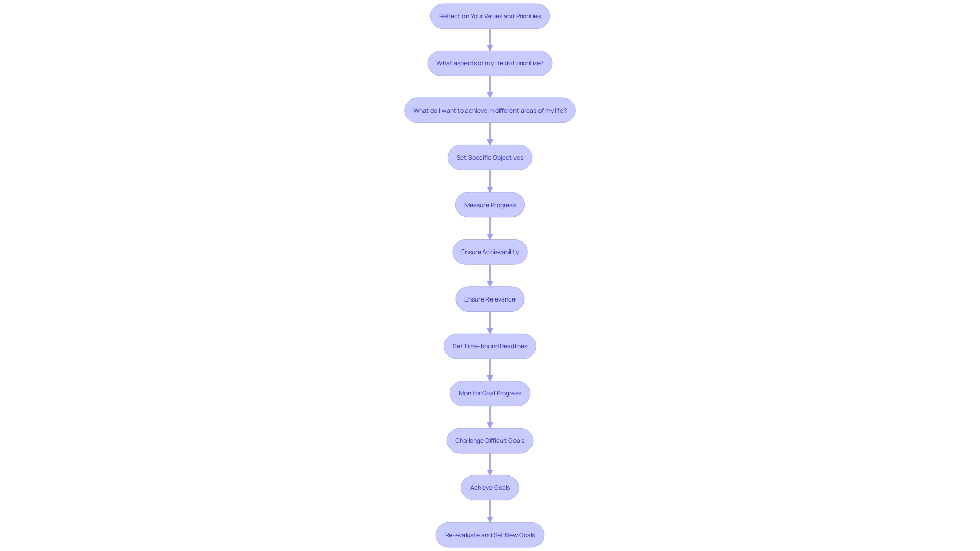Scroll down to view full diagram
This screenshot has width=980, height=551.
(490, 535)
